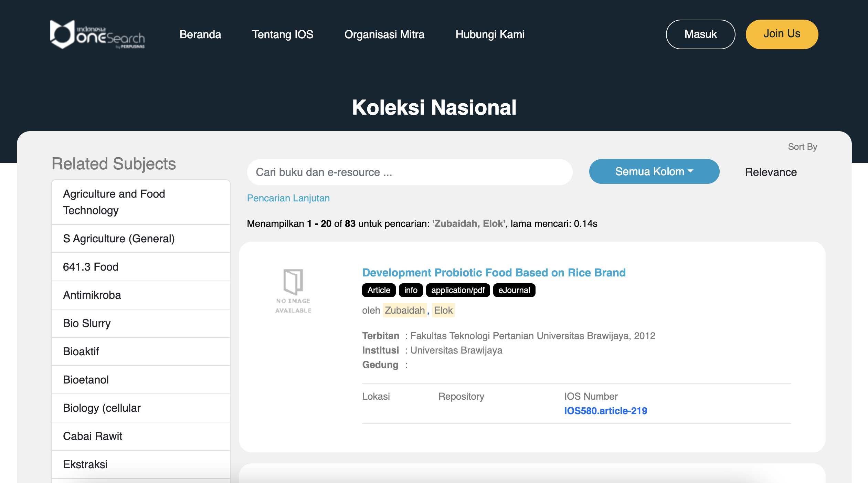The height and width of the screenshot is (483, 868).
Task: Open the Tentang IOS page
Action: coord(283,34)
